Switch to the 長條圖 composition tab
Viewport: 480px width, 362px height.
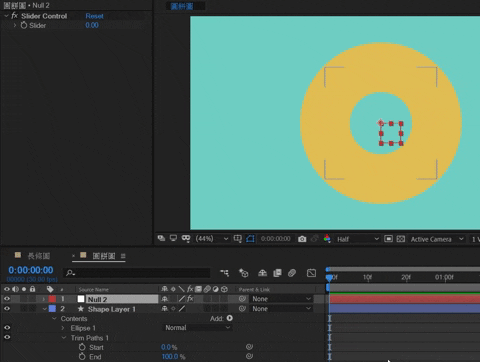38,256
